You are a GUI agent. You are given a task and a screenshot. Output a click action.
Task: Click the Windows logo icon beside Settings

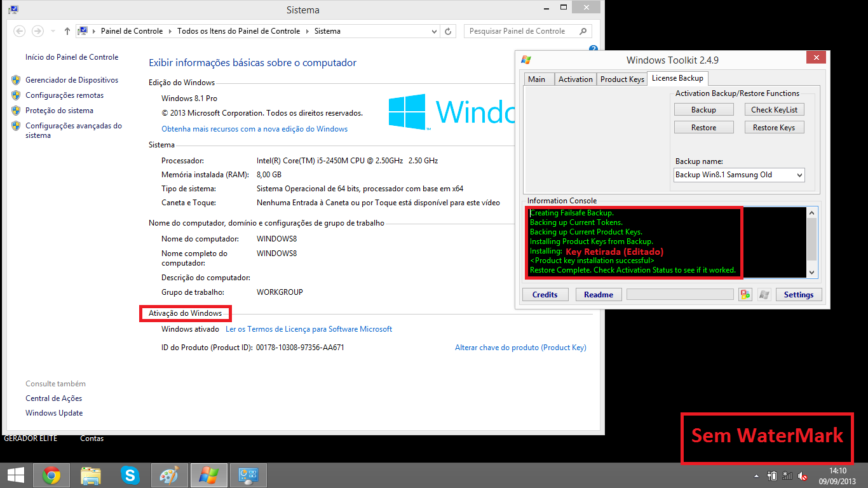(x=763, y=294)
